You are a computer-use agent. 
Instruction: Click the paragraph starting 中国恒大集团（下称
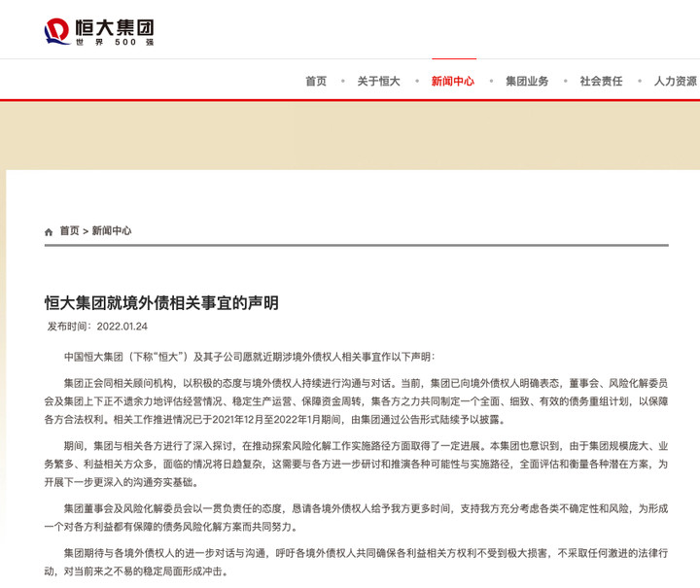point(249,357)
